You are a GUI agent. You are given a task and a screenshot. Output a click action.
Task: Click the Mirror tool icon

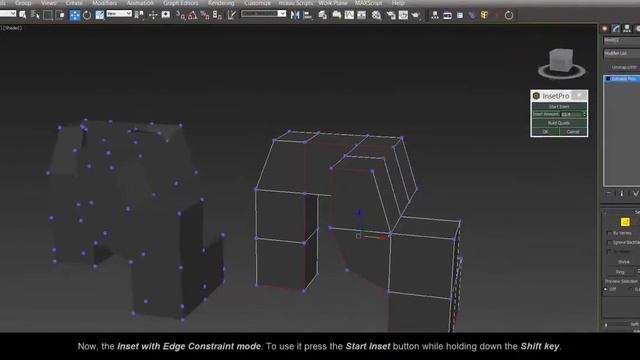click(295, 15)
